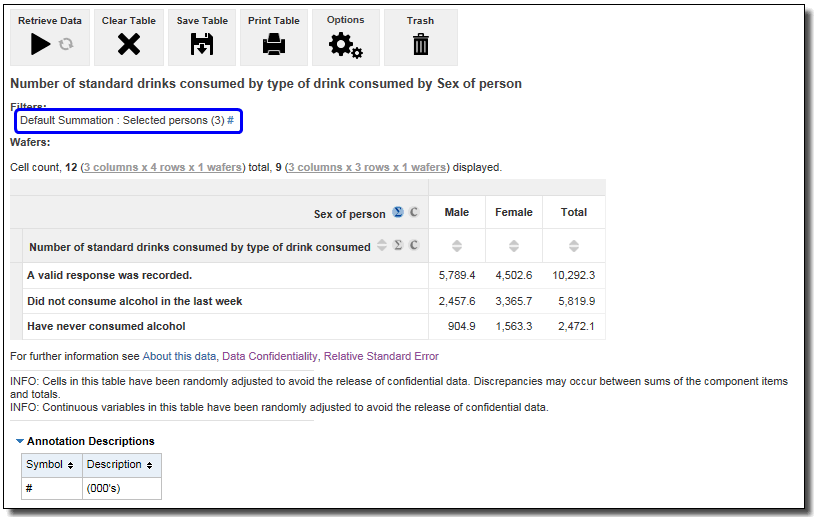The height and width of the screenshot is (517, 814).
Task: Print the table using the printer icon
Action: [274, 44]
